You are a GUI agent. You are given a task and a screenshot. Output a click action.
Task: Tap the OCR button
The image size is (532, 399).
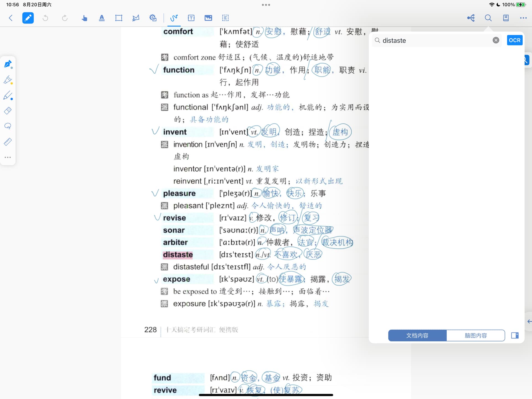(x=515, y=40)
